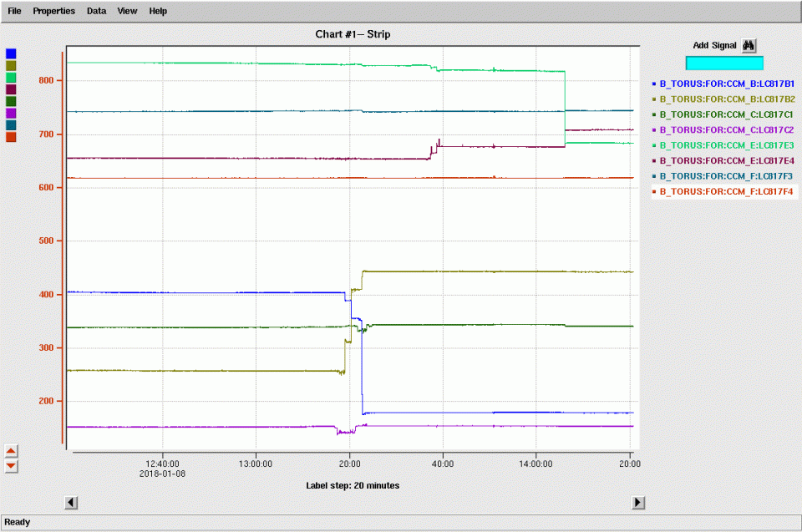Open the Properties menu
The height and width of the screenshot is (532, 802).
53,11
